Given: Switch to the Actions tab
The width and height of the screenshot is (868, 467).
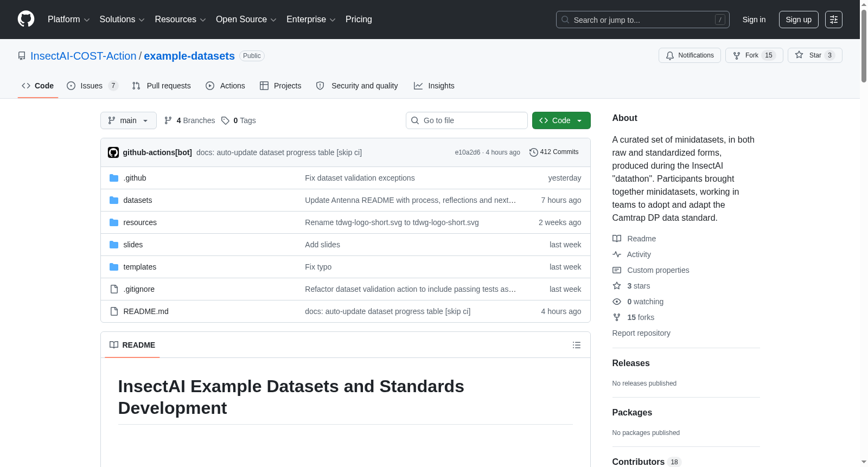Looking at the screenshot, I should (225, 86).
